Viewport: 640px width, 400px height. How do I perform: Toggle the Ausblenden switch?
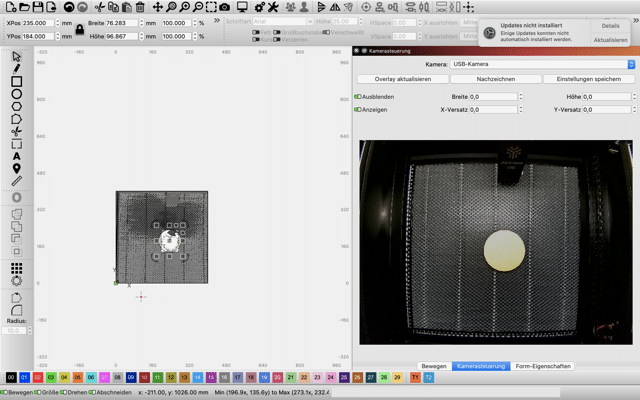pos(358,97)
